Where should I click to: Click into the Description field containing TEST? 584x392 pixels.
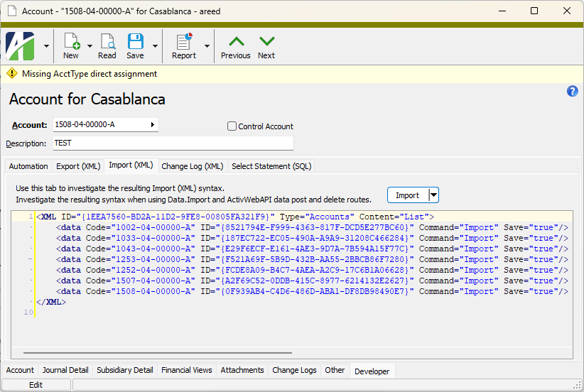[173, 143]
